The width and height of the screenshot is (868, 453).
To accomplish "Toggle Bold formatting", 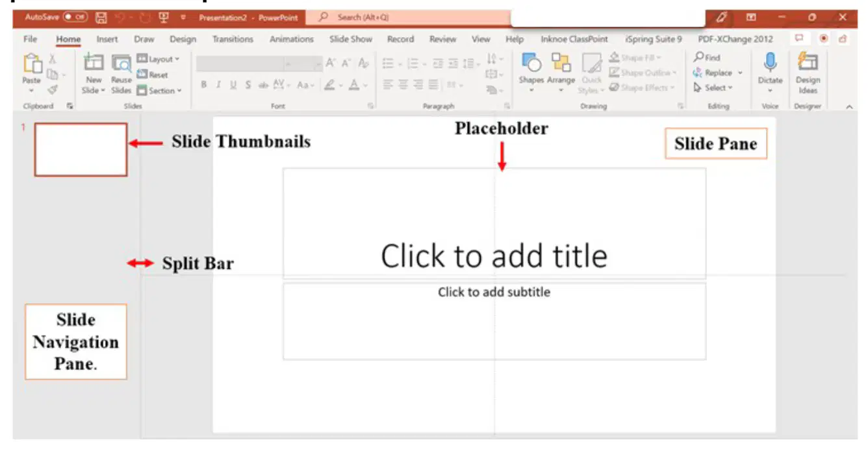I will (204, 85).
